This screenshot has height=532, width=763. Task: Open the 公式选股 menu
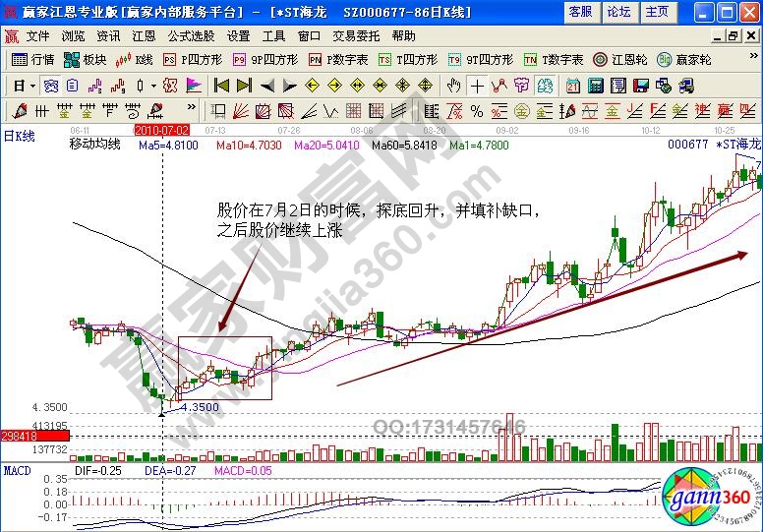189,35
